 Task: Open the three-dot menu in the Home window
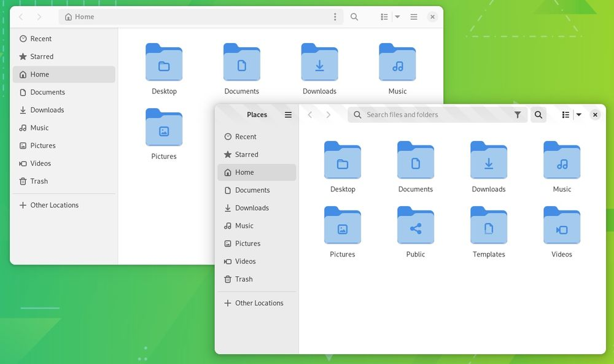[335, 17]
